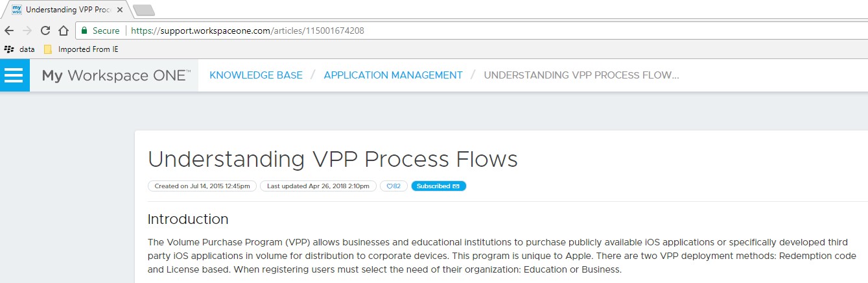Open a new browser tab
Image resolution: width=868 pixels, height=283 pixels.
click(143, 10)
